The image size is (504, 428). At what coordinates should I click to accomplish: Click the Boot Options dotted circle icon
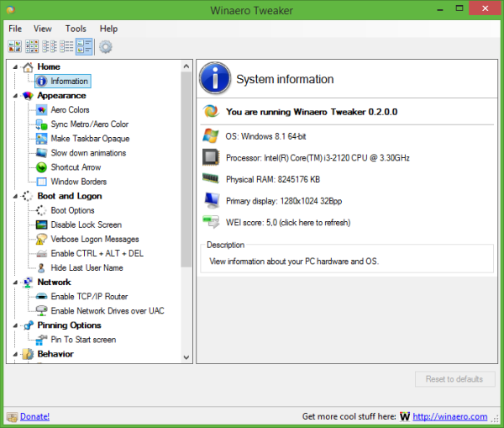41,210
